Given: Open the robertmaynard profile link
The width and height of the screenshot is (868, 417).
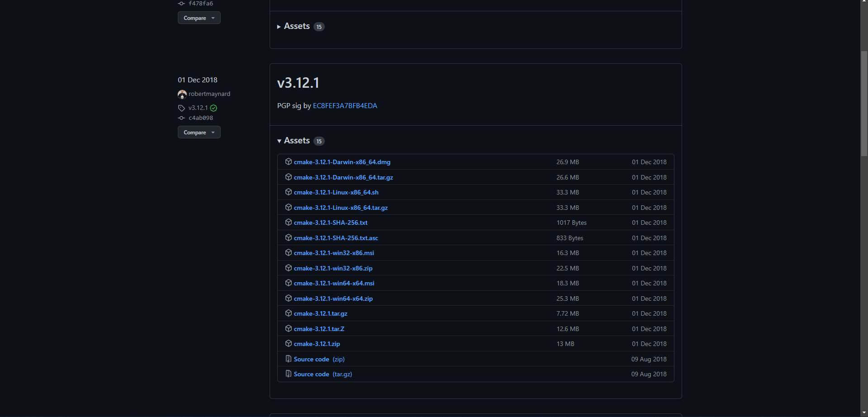Looking at the screenshot, I should (x=209, y=94).
